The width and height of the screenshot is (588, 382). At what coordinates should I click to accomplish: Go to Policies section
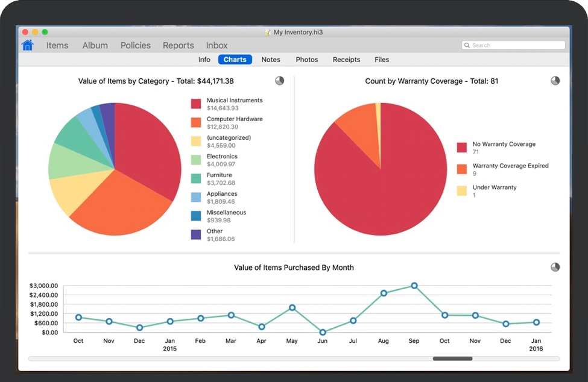pos(135,45)
